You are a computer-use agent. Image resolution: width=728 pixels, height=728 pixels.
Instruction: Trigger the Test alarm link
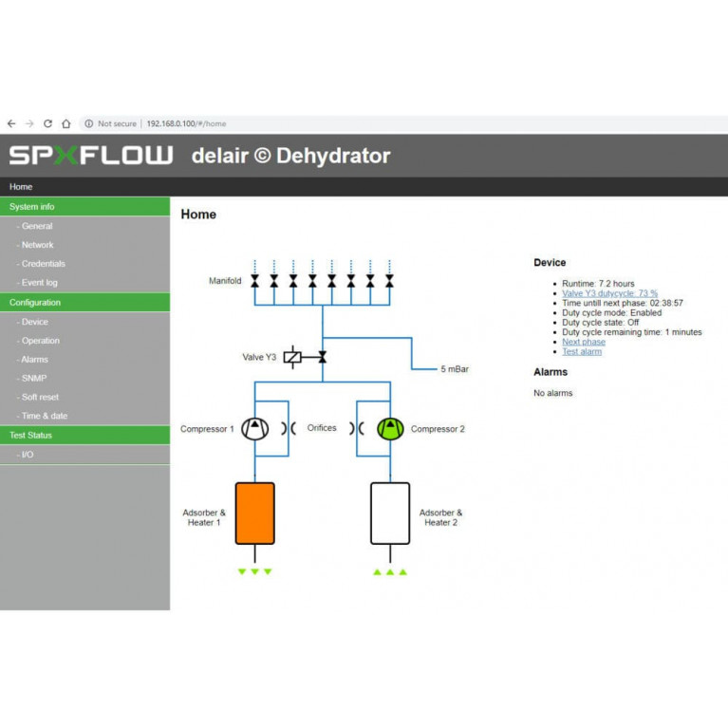[581, 351]
